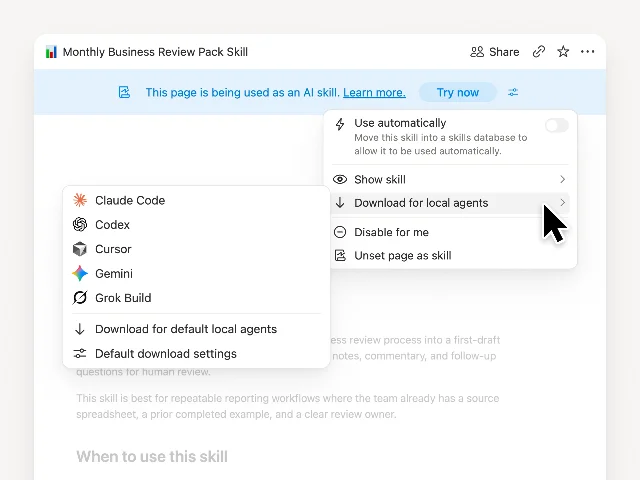Viewport: 640px width, 480px height.
Task: Click the bar chart page icon
Action: coord(51,52)
